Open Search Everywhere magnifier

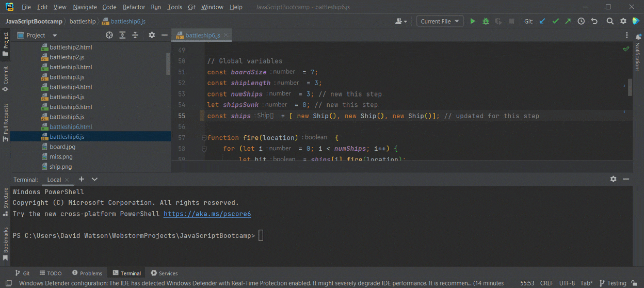(x=610, y=21)
